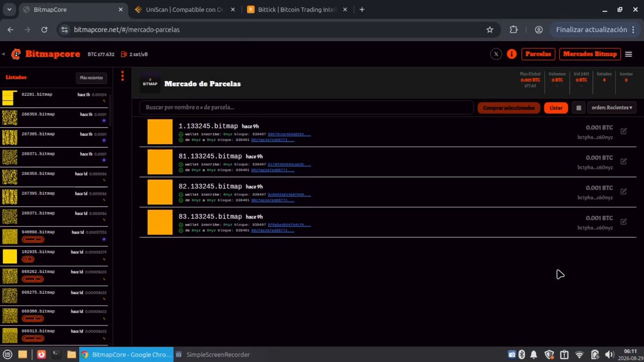Click the Comprar seleccionados button
This screenshot has height=362, width=644.
(x=509, y=108)
